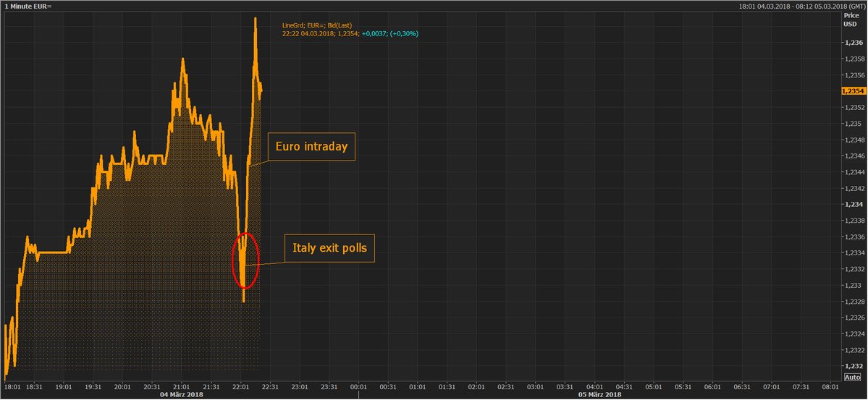The image size is (868, 400).
Task: Click the 05 März 2018 date label
Action: tap(600, 395)
